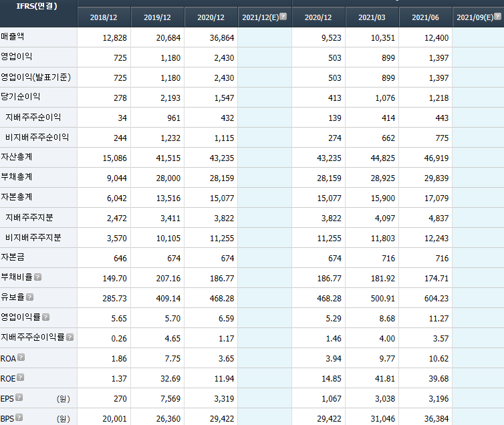Image resolution: width=504 pixels, height=425 pixels.
Task: Select controlling equity value 4,837
Action: click(438, 219)
